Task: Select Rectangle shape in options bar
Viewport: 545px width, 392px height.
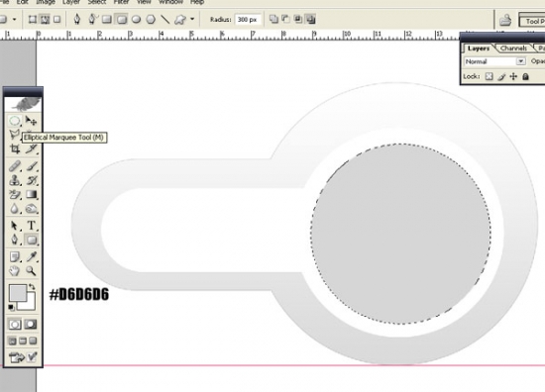Action: coord(107,20)
